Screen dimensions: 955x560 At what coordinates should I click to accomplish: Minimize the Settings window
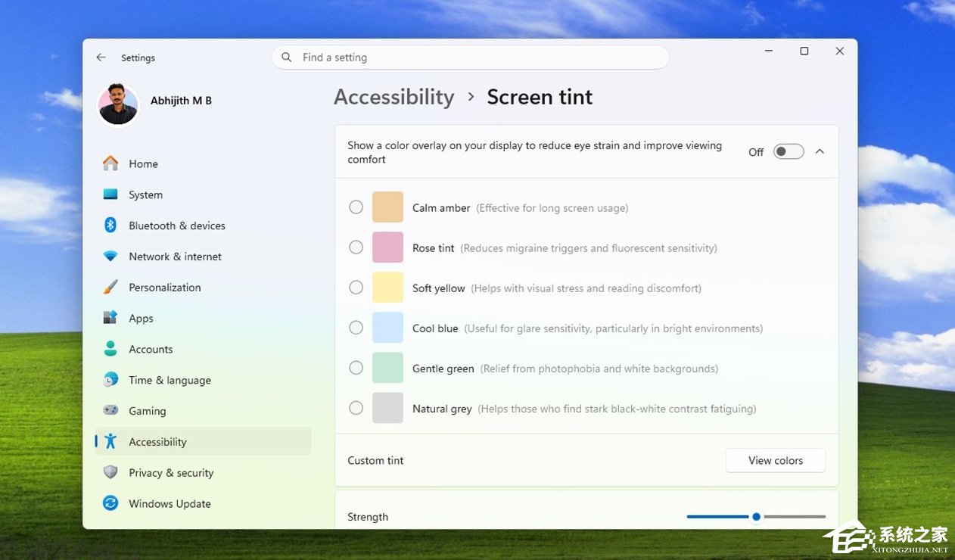pyautogui.click(x=769, y=51)
